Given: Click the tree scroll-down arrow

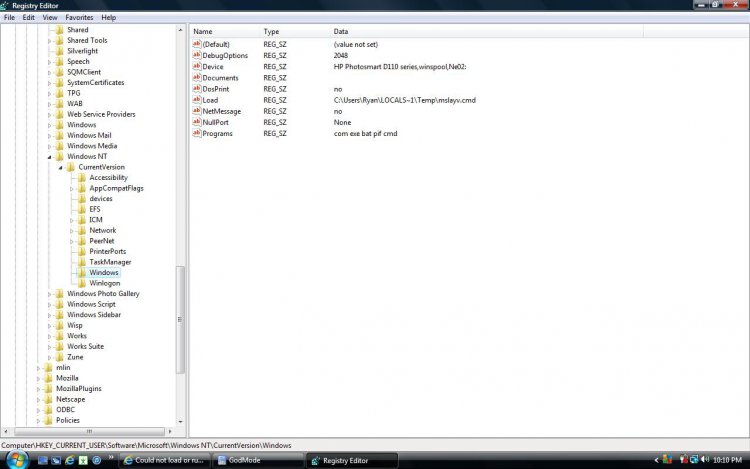Looking at the screenshot, I should coord(180,422).
